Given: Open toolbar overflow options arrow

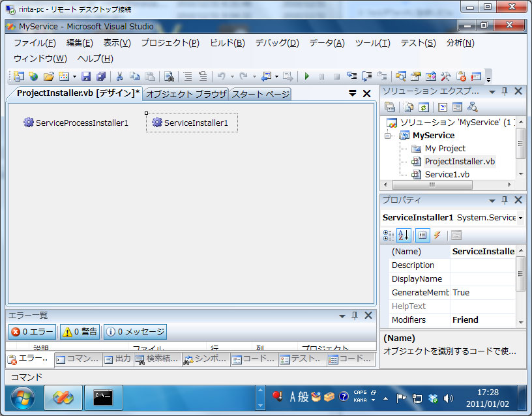Looking at the screenshot, I should pyautogui.click(x=488, y=80).
